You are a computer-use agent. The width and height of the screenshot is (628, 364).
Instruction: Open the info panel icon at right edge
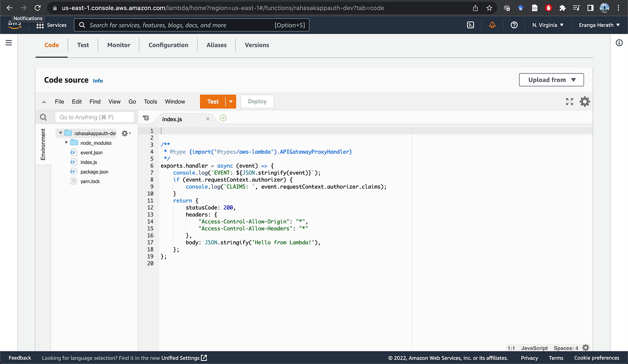pyautogui.click(x=619, y=43)
